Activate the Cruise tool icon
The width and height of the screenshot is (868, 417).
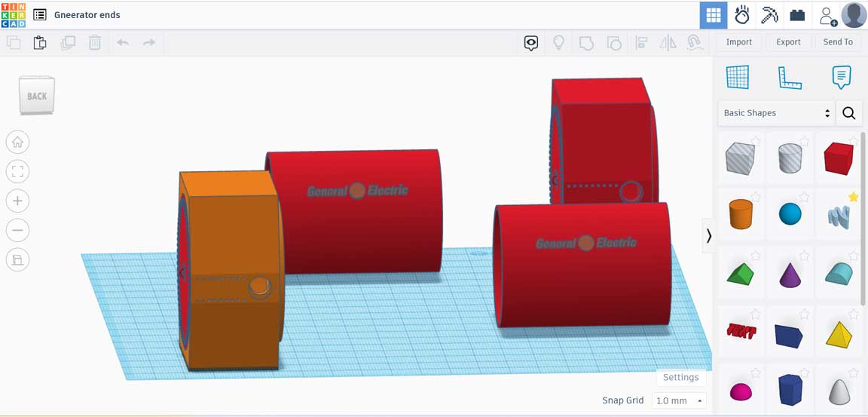[x=694, y=43]
